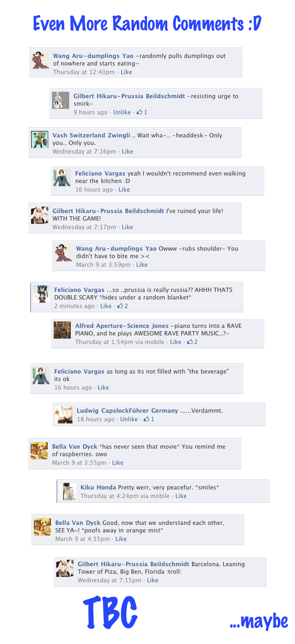Click Wang Yao's avatar on dumplings comment
295x644 pixels.
tap(40, 60)
